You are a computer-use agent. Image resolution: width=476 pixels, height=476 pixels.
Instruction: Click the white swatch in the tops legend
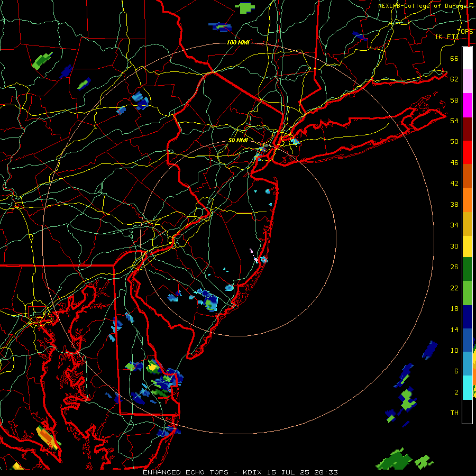(467, 58)
